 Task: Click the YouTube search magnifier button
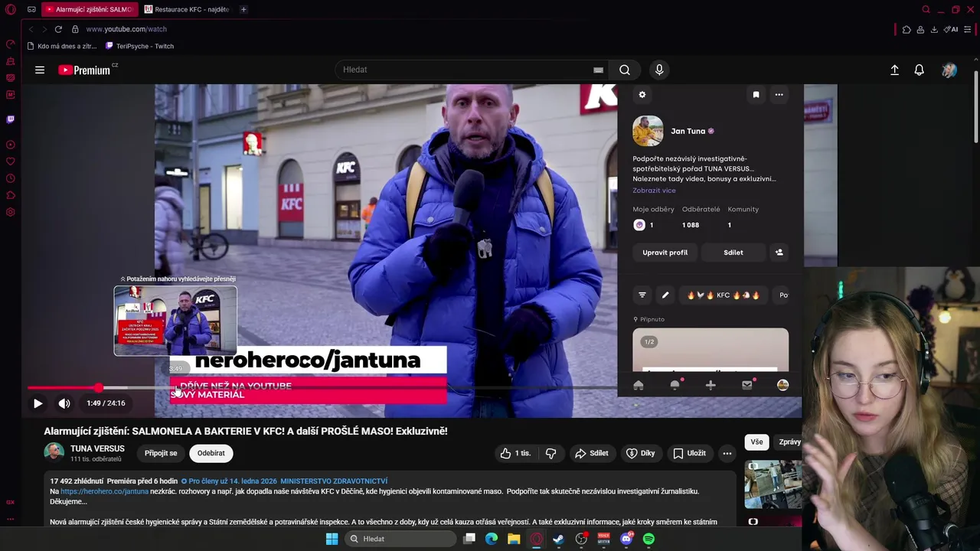click(625, 70)
